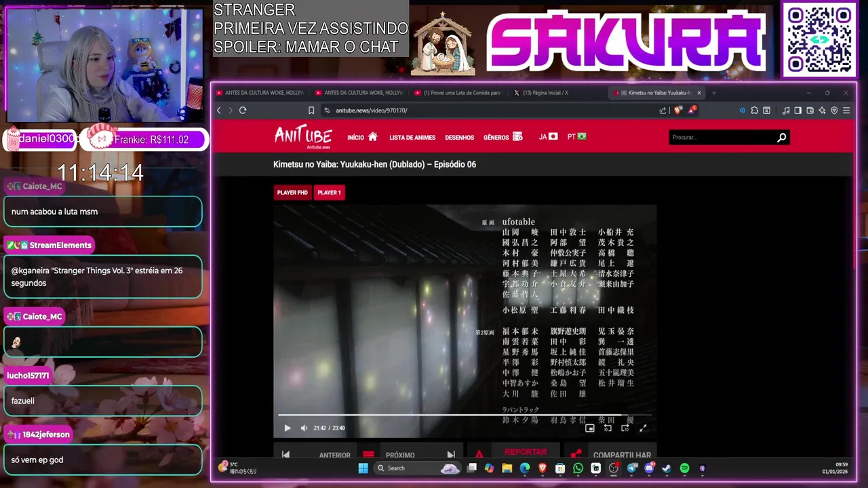Click the home icon next to INÍCIO
The image size is (868, 488).
(x=372, y=137)
